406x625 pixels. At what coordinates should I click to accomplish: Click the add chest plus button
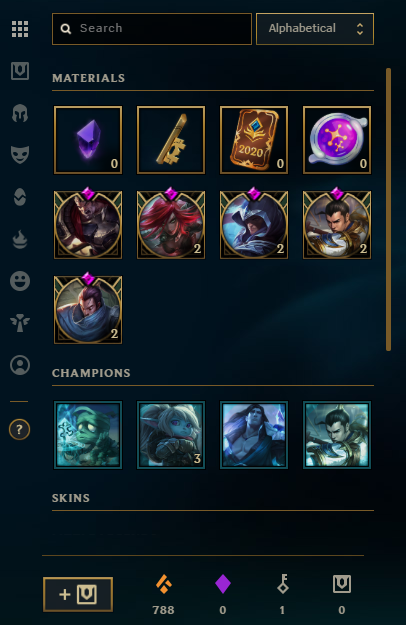[x=78, y=594]
